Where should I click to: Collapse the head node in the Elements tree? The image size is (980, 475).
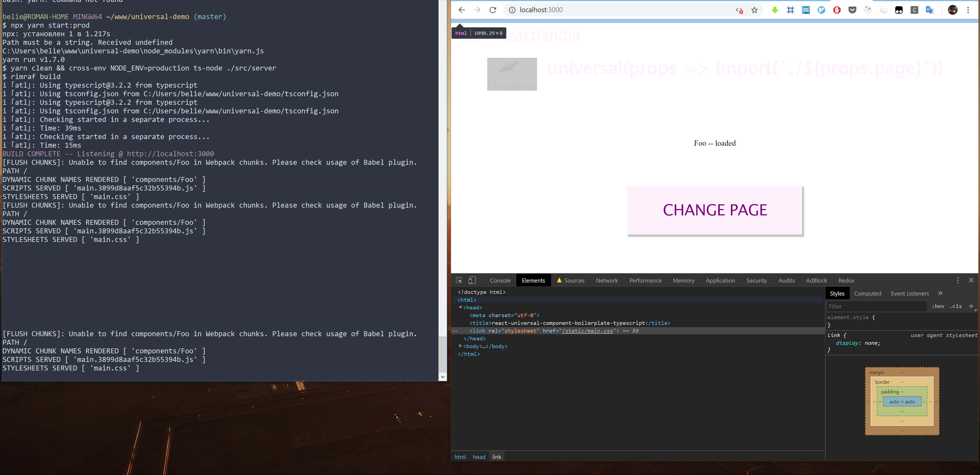[460, 307]
